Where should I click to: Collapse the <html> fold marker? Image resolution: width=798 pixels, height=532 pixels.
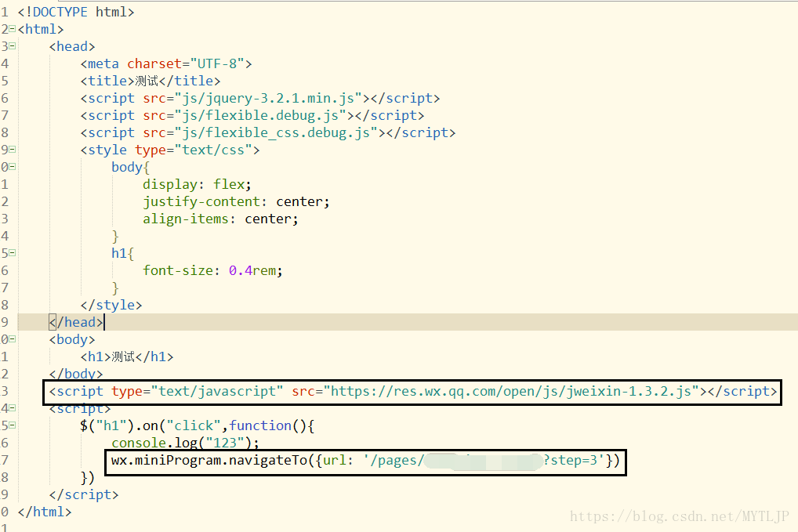13,29
